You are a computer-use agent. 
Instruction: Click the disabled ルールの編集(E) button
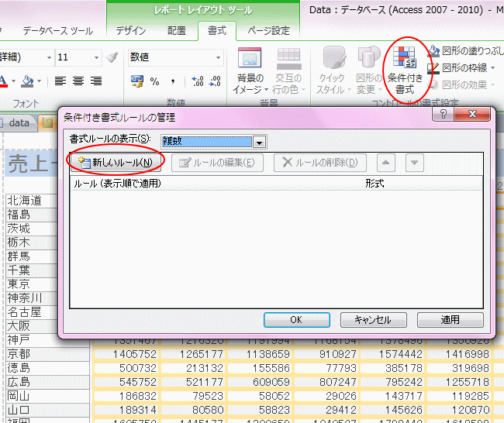coord(217,163)
